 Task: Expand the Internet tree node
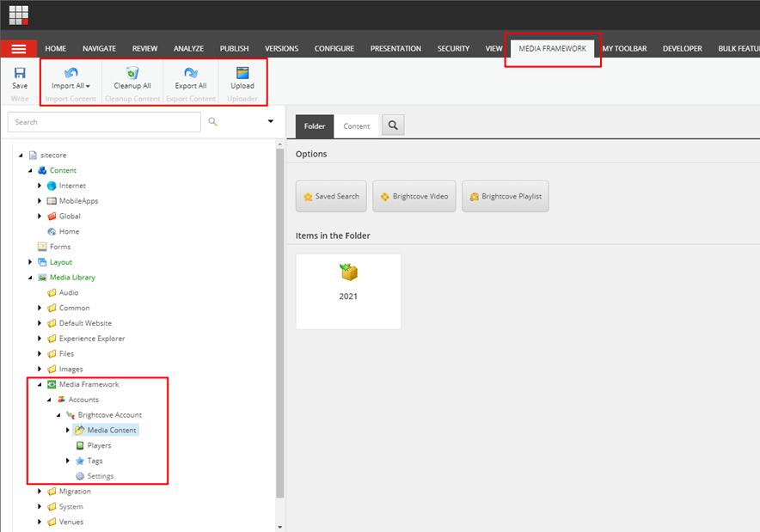tap(40, 186)
